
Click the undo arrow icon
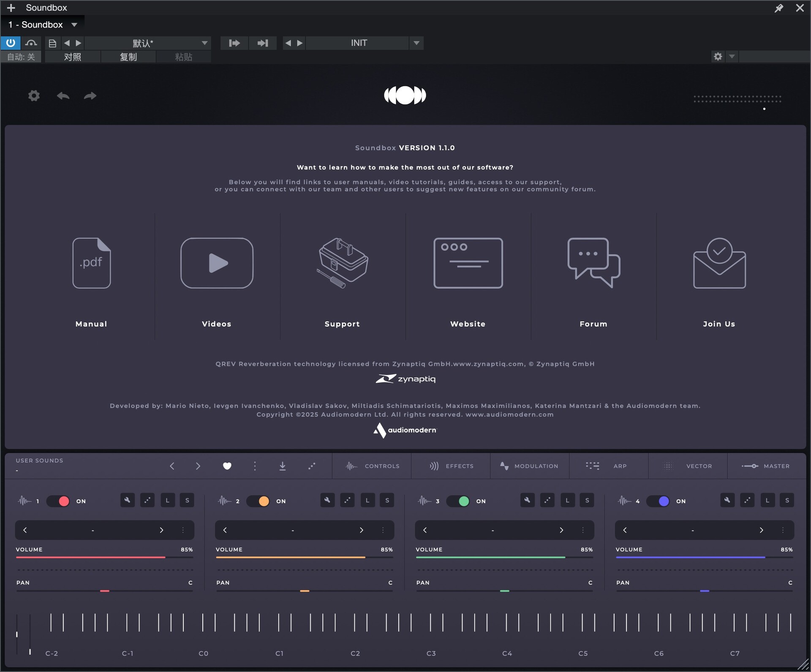pyautogui.click(x=63, y=96)
